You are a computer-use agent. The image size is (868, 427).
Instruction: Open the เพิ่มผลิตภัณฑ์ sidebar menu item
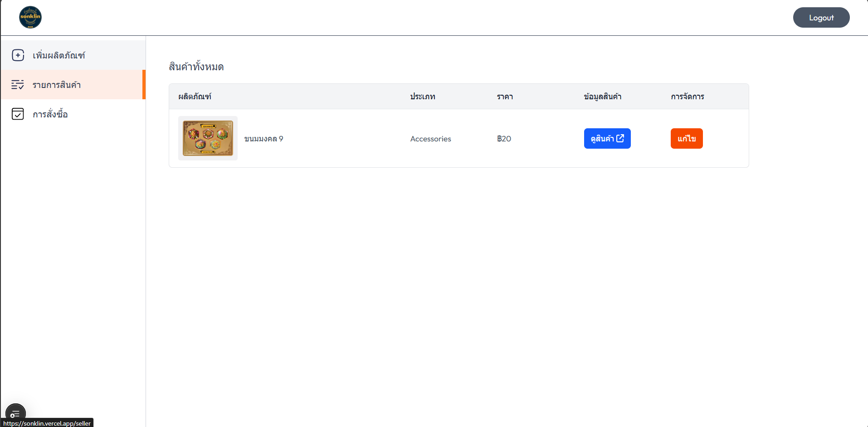59,55
